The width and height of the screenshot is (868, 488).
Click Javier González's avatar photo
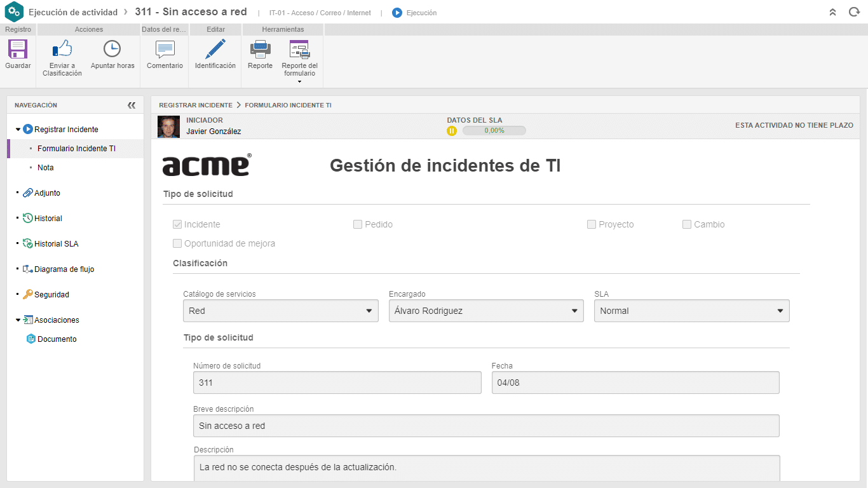click(168, 126)
